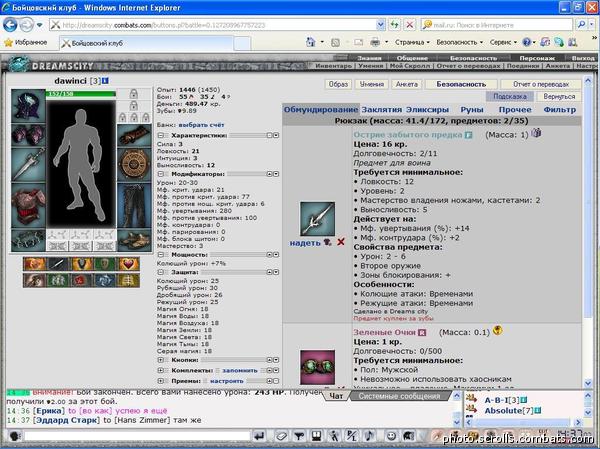
Task: Select the equipped helmet slot
Action: 28,105
